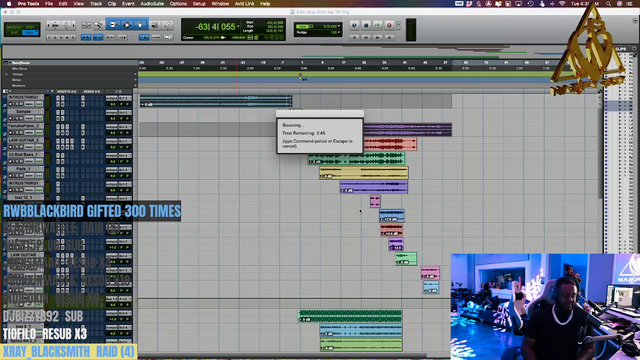Viewport: 640px width, 360px height.
Task: Click the Fast Forward transport button
Action: click(x=378, y=37)
